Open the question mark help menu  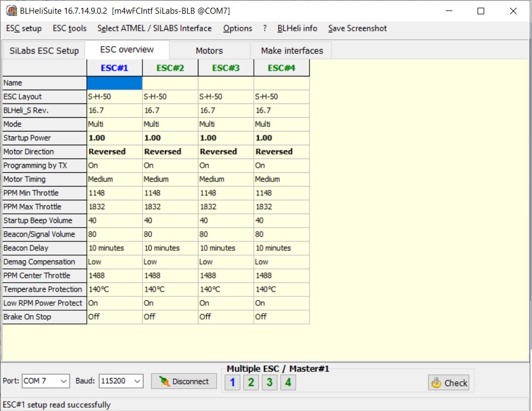click(265, 29)
